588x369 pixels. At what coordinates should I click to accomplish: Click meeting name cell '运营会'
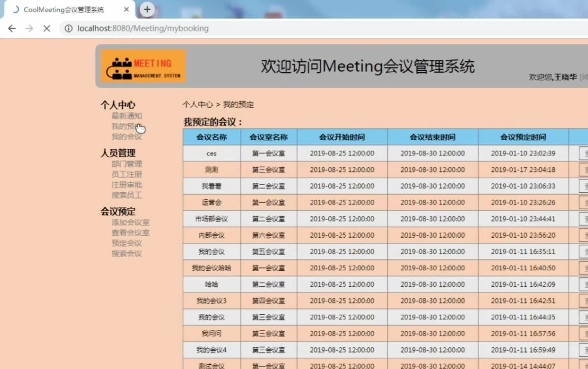click(212, 202)
